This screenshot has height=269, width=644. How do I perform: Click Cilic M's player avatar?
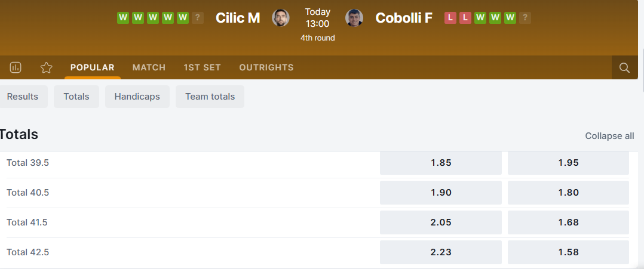(x=281, y=18)
